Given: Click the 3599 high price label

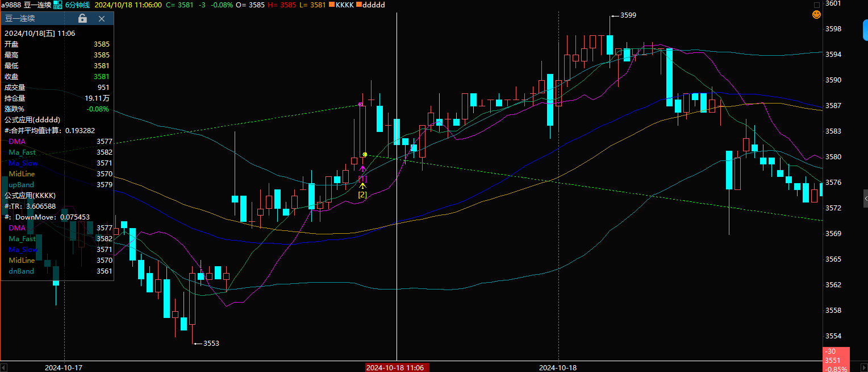Looking at the screenshot, I should [628, 15].
